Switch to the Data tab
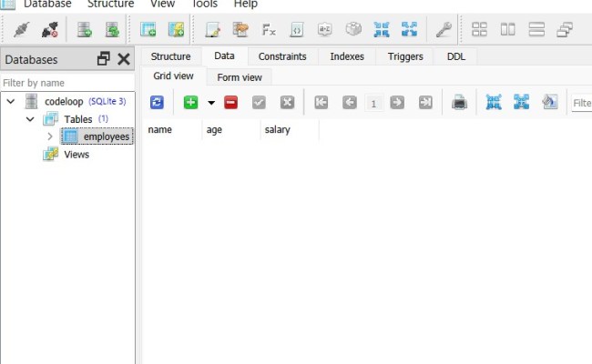 tap(224, 56)
